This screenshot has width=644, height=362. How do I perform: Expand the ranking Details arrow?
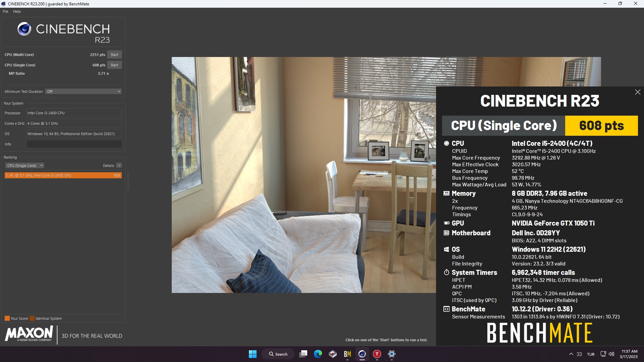[x=119, y=166]
